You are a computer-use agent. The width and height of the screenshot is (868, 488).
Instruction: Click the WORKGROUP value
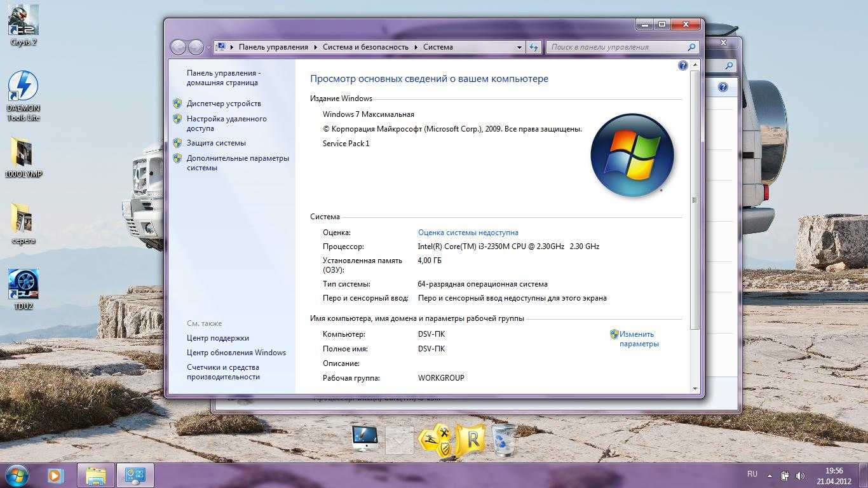click(x=441, y=378)
